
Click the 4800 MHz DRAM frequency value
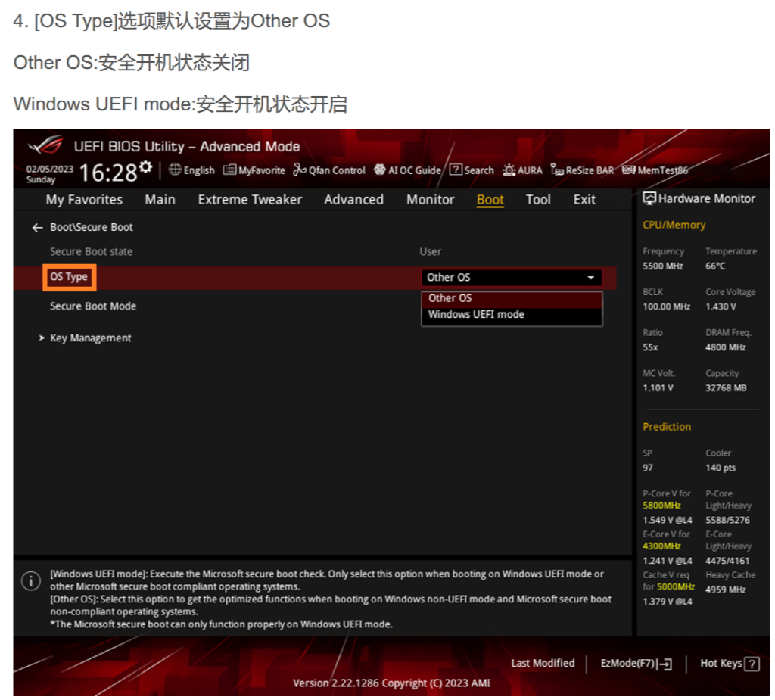pos(726,347)
